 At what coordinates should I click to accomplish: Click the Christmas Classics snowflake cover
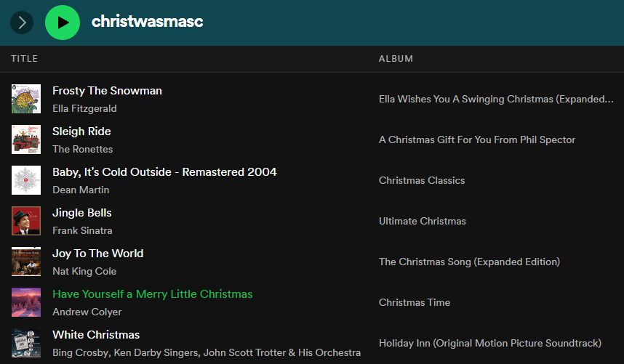point(26,180)
